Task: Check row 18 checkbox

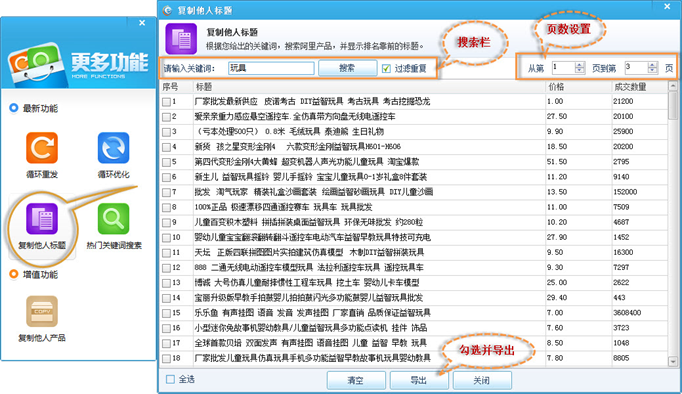Action: tap(166, 359)
